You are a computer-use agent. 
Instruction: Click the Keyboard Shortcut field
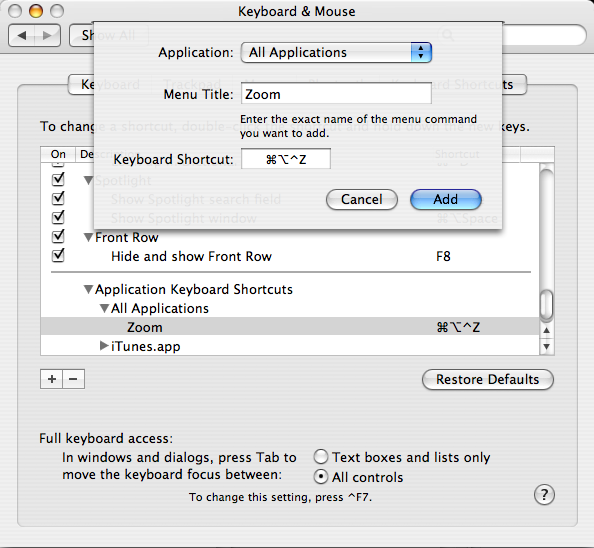tap(286, 159)
